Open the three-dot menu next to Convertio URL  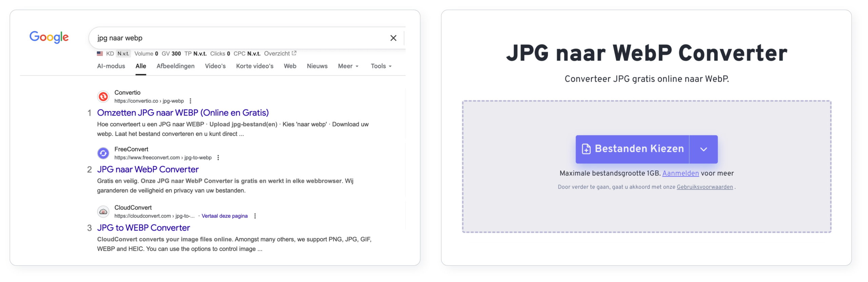(x=191, y=101)
